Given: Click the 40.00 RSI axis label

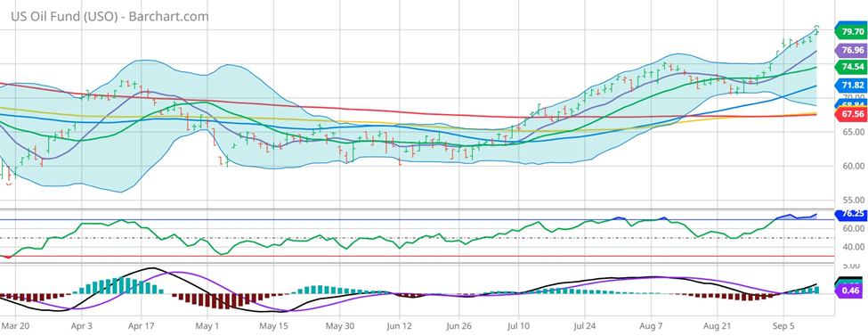Looking at the screenshot, I should (853, 247).
